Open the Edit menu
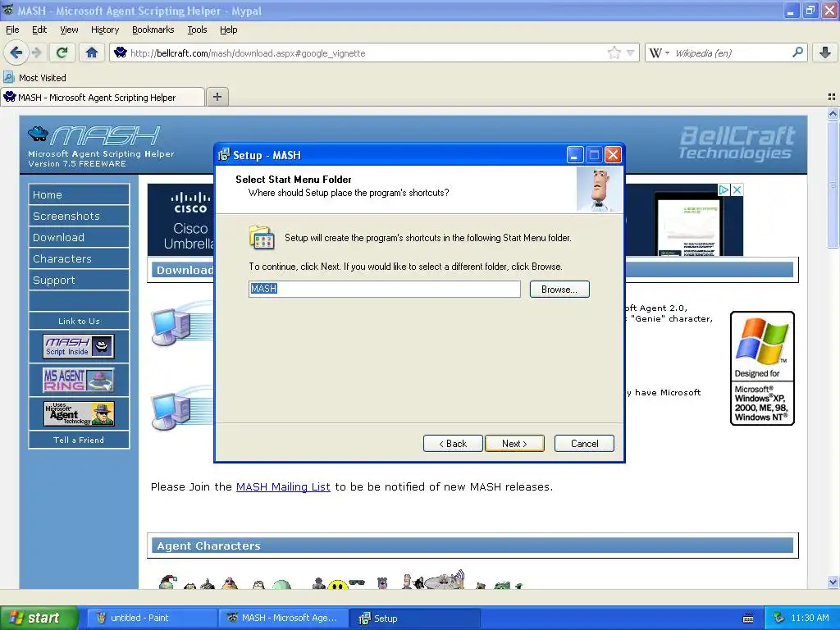The image size is (840, 630). [39, 30]
